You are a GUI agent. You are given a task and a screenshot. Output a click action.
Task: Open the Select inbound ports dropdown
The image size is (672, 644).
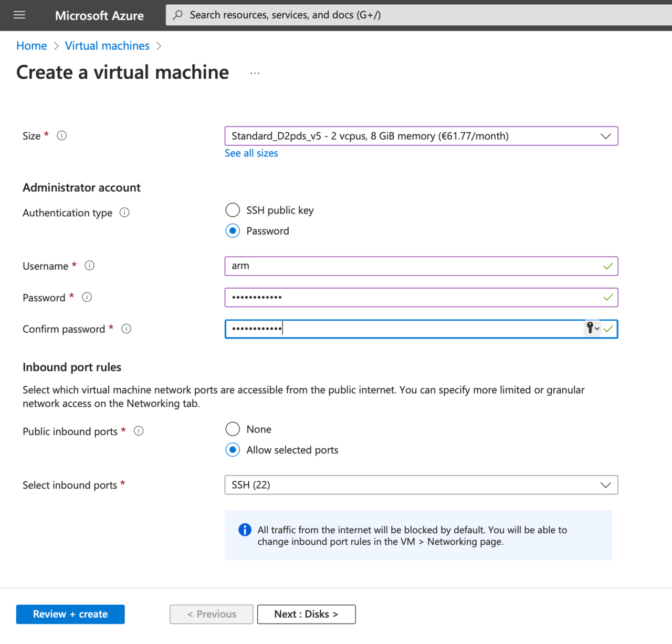[x=605, y=484]
